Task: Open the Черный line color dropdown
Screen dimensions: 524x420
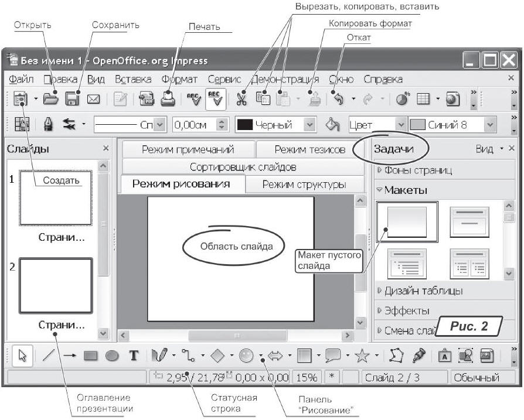Action: click(x=310, y=125)
